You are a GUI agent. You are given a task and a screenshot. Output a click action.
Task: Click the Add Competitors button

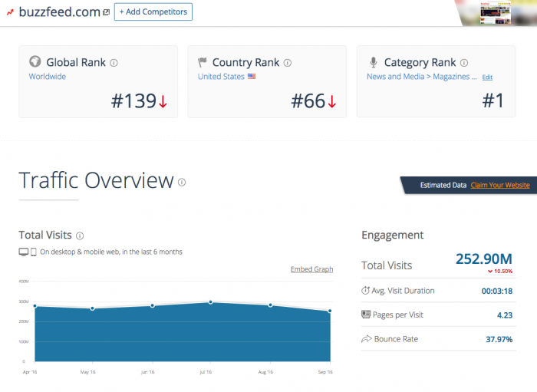[153, 12]
